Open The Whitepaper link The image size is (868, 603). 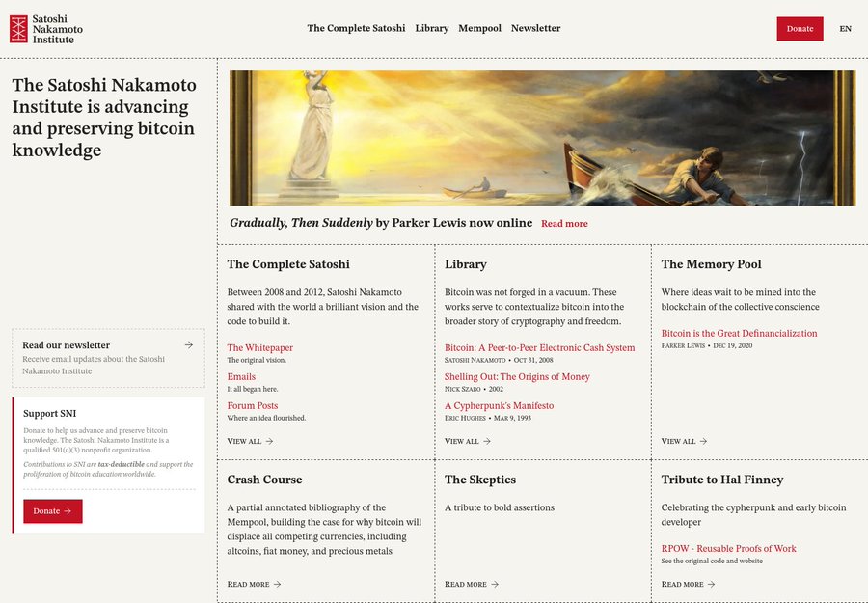(259, 347)
